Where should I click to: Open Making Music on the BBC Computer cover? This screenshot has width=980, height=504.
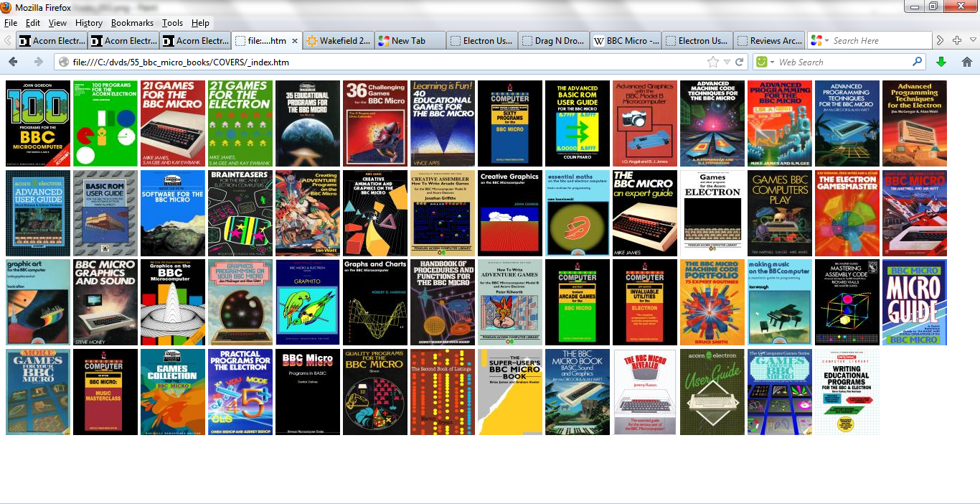pyautogui.click(x=780, y=302)
